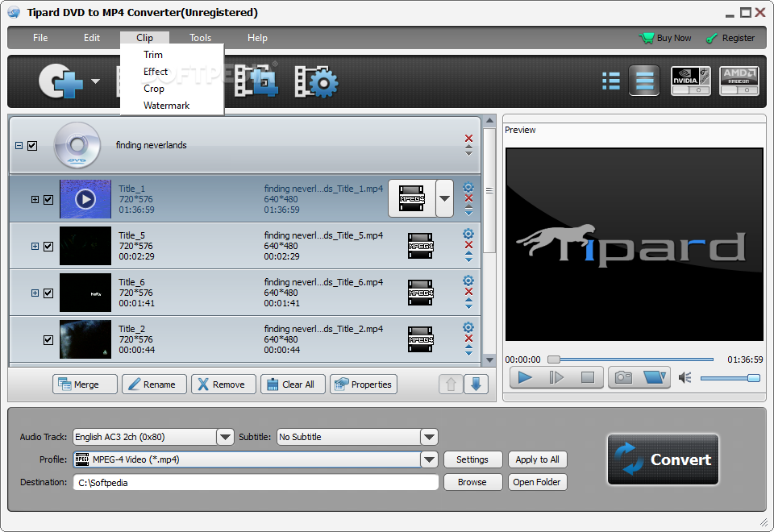Screen dimensions: 774x532
Task: Open Title_1 profile dropdown arrow
Action: 445,198
